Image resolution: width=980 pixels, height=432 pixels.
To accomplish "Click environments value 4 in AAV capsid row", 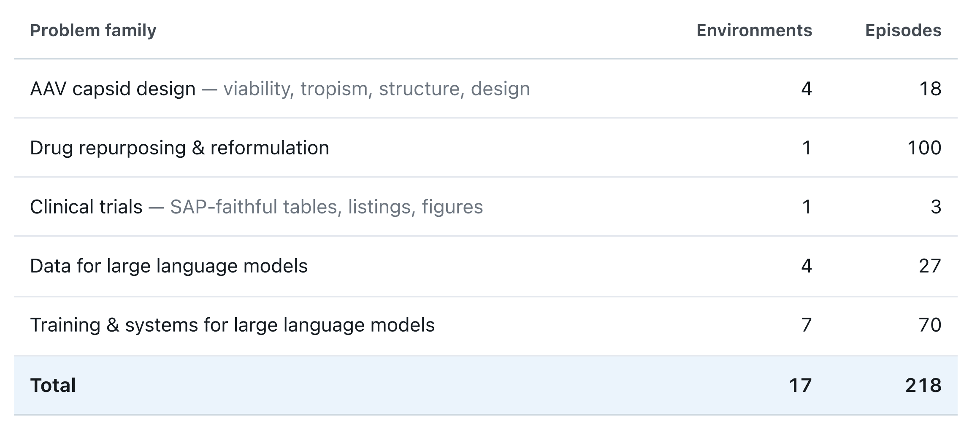I will [x=807, y=89].
